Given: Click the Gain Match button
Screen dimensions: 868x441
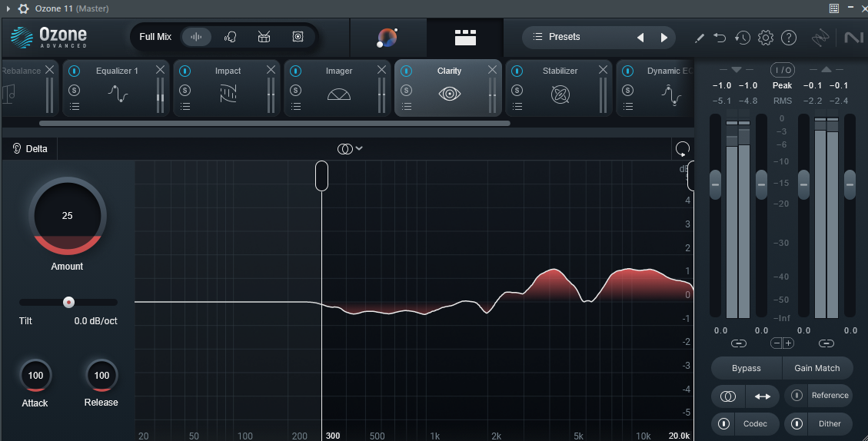Looking at the screenshot, I should coord(817,368).
